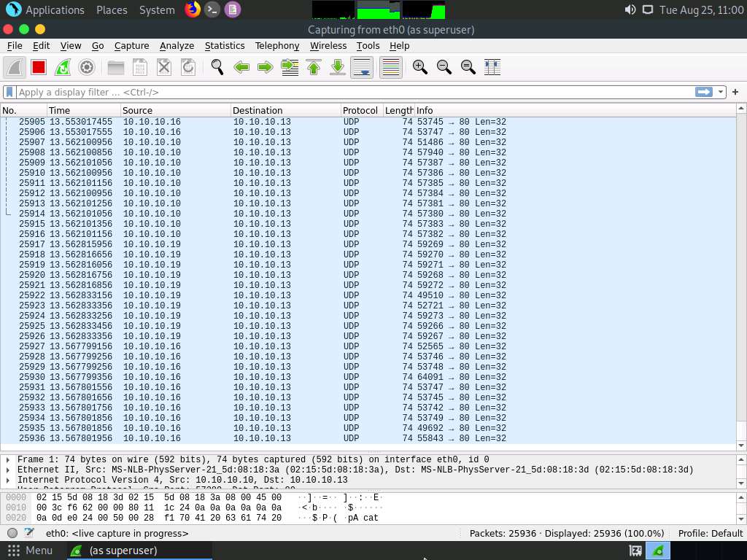Select packet number 25936
747x560 pixels.
coord(368,438)
